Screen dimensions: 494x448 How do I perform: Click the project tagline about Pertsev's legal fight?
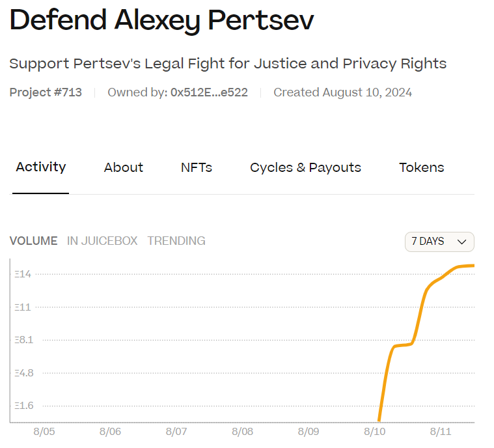click(228, 64)
